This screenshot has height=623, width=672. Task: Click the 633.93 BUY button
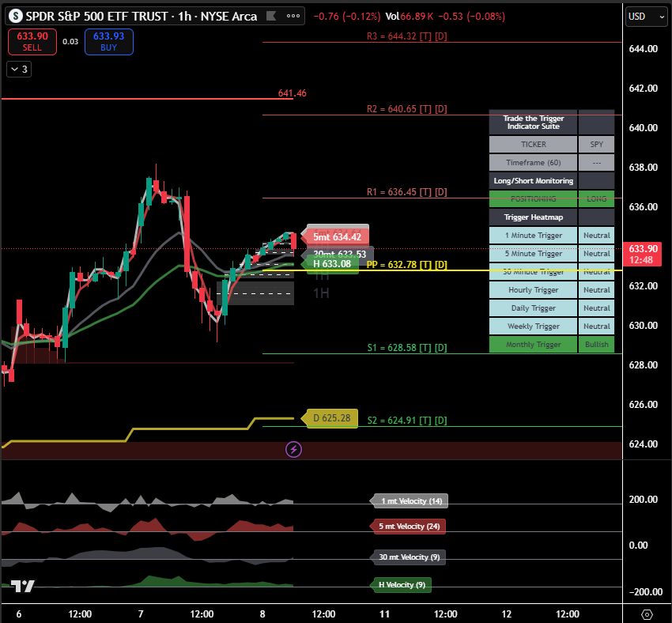pos(109,42)
